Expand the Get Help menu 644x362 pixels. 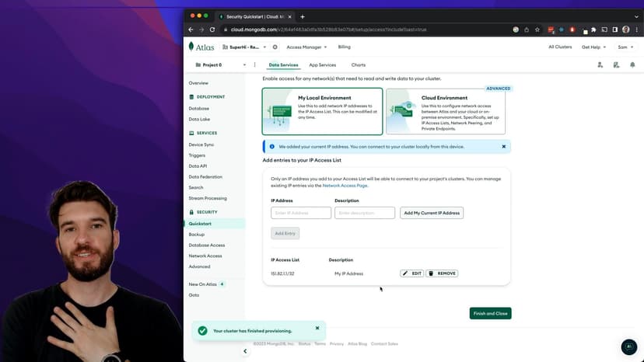(x=594, y=47)
